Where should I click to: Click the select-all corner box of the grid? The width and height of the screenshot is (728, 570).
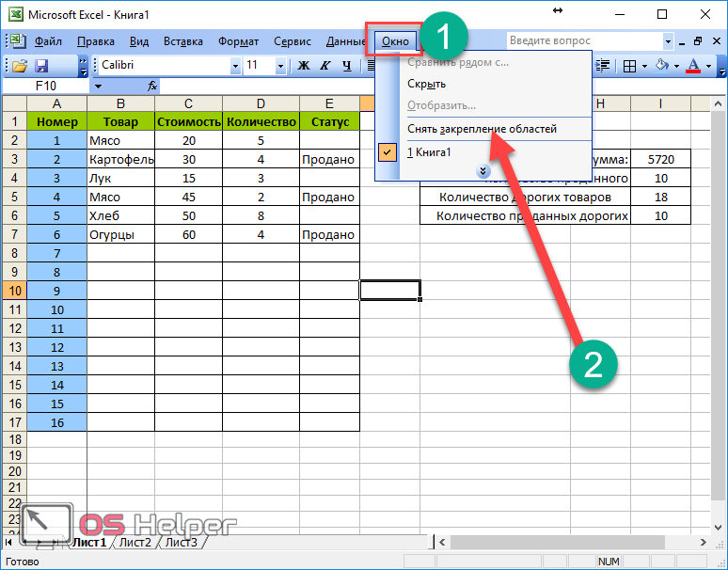click(x=14, y=103)
